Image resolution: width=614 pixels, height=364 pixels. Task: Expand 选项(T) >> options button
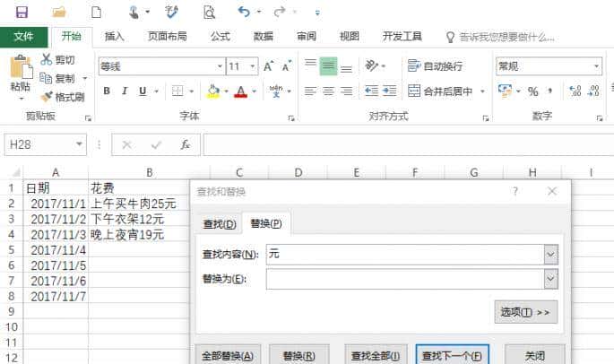(526, 312)
